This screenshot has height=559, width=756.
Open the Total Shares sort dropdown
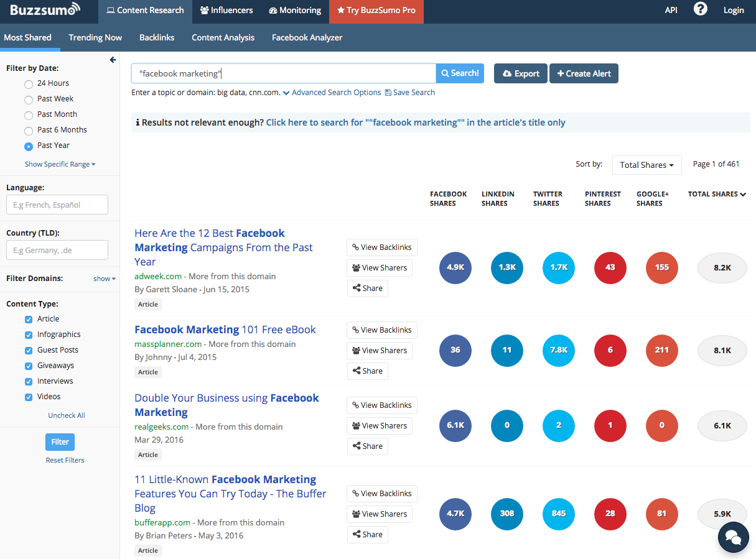click(647, 165)
